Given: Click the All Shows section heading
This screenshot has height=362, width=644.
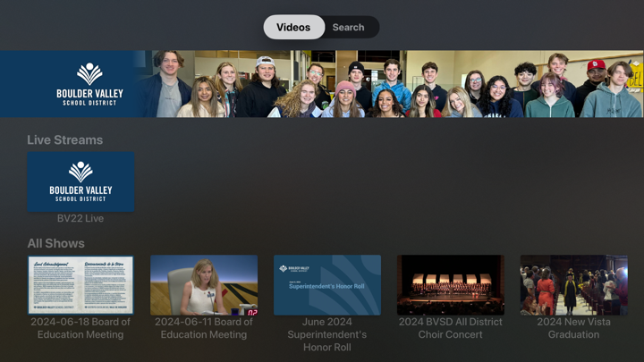Looking at the screenshot, I should point(55,243).
